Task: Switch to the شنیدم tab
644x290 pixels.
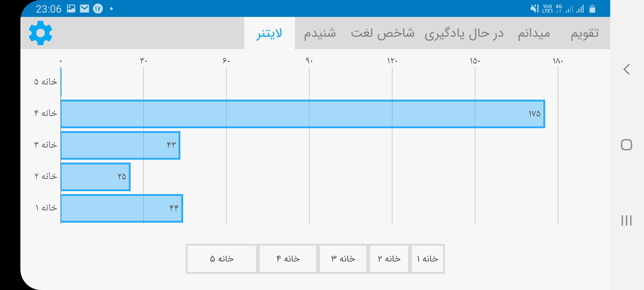Action: [320, 33]
